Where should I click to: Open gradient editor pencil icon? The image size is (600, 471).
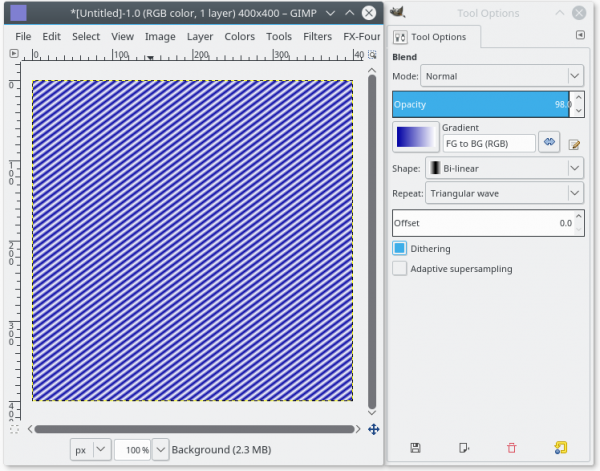574,144
